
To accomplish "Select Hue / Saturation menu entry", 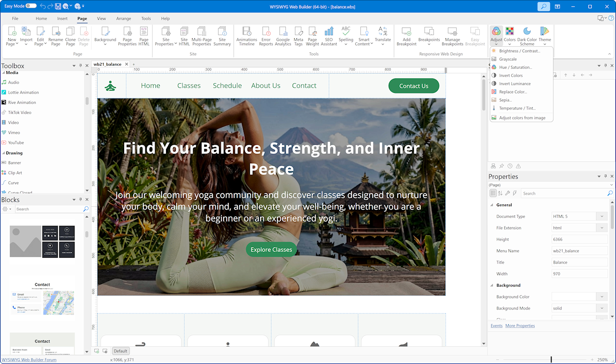I will pyautogui.click(x=515, y=67).
